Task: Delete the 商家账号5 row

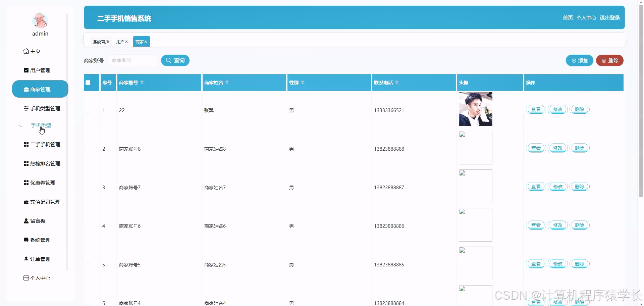Action: point(580,264)
